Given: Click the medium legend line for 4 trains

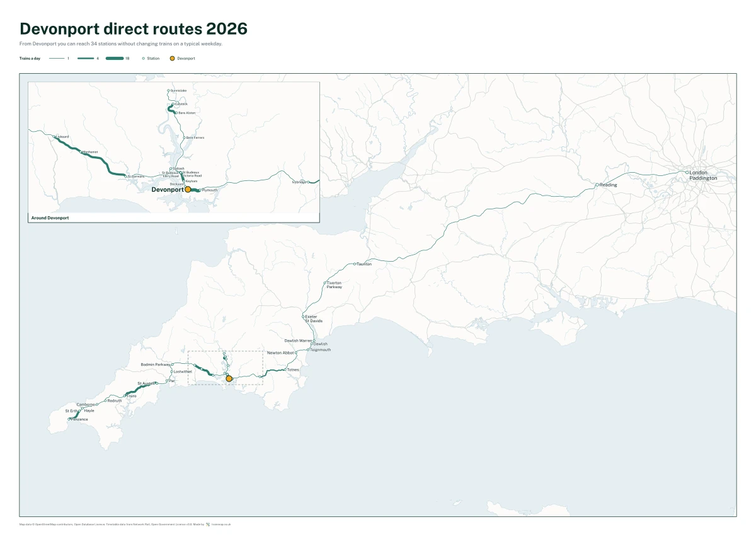Looking at the screenshot, I should pyautogui.click(x=86, y=58).
